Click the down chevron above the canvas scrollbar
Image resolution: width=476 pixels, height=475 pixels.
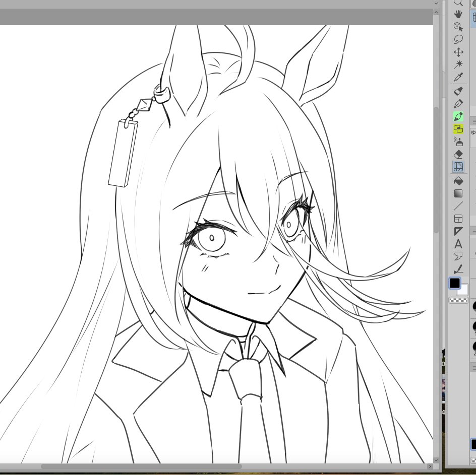[x=436, y=3]
